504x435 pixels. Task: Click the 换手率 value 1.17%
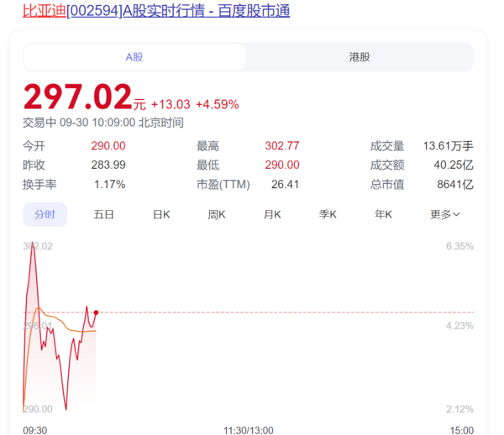109,185
